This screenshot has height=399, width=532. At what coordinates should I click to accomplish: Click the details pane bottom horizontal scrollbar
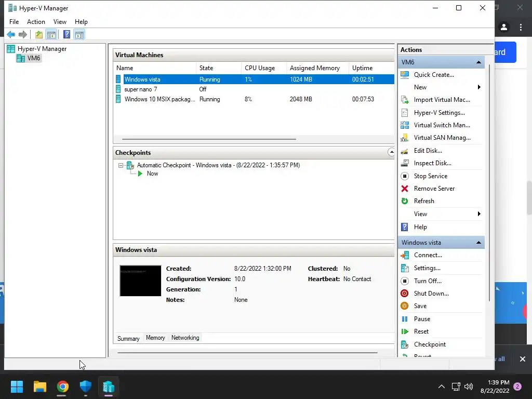click(x=247, y=353)
